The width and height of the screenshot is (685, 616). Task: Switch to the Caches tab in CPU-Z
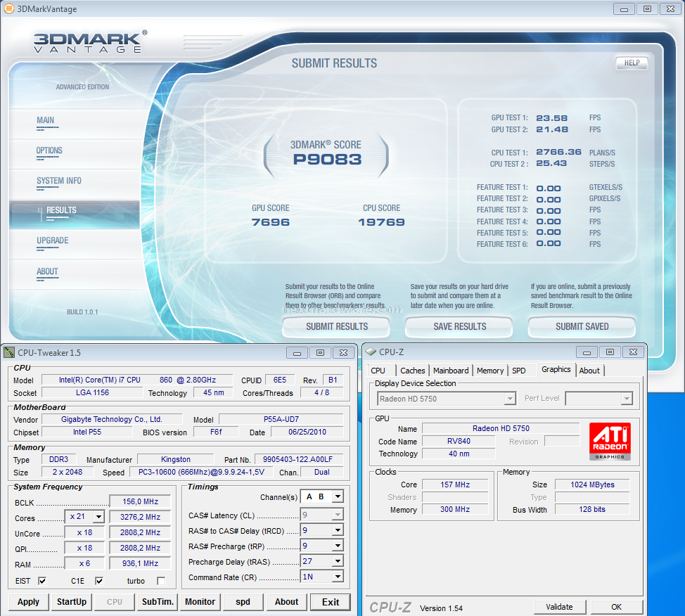point(412,371)
